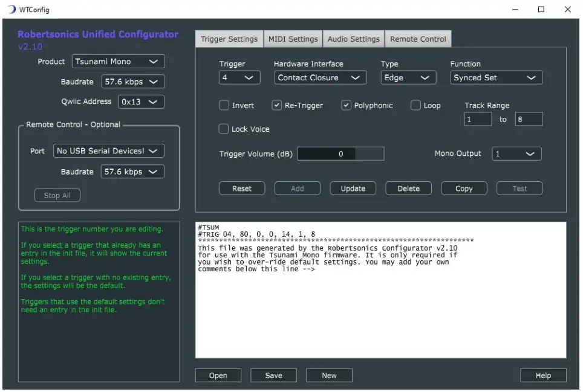Expand the Qwiic Address dropdown
Image resolution: width=583 pixels, height=392 pixels.
141,102
